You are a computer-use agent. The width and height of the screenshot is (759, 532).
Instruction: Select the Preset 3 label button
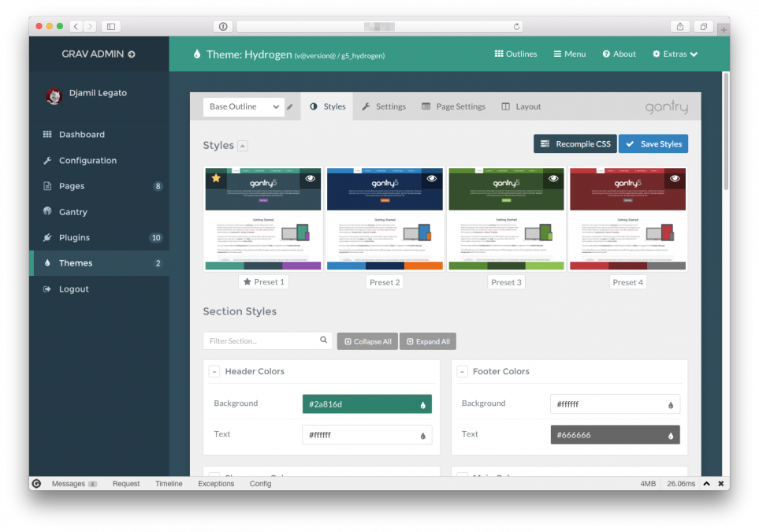pyautogui.click(x=506, y=282)
